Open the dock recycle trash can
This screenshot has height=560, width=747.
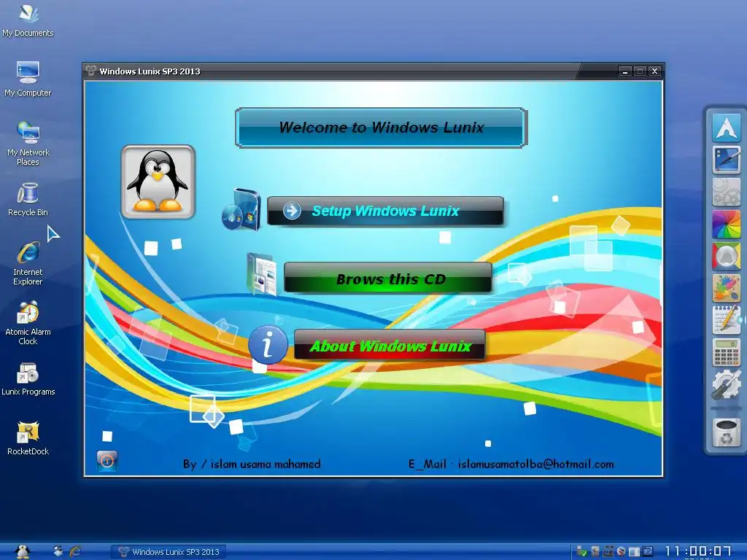726,432
